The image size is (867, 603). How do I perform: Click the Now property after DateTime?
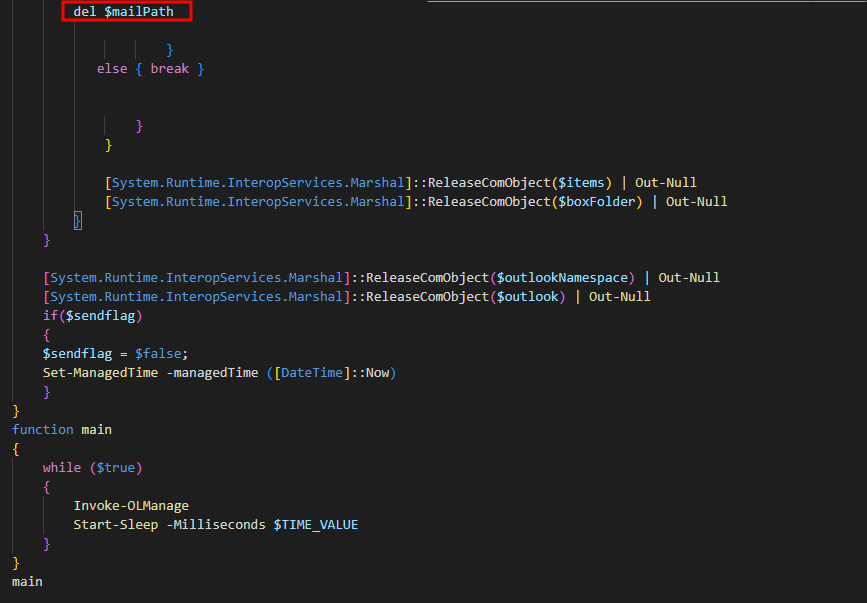(377, 373)
